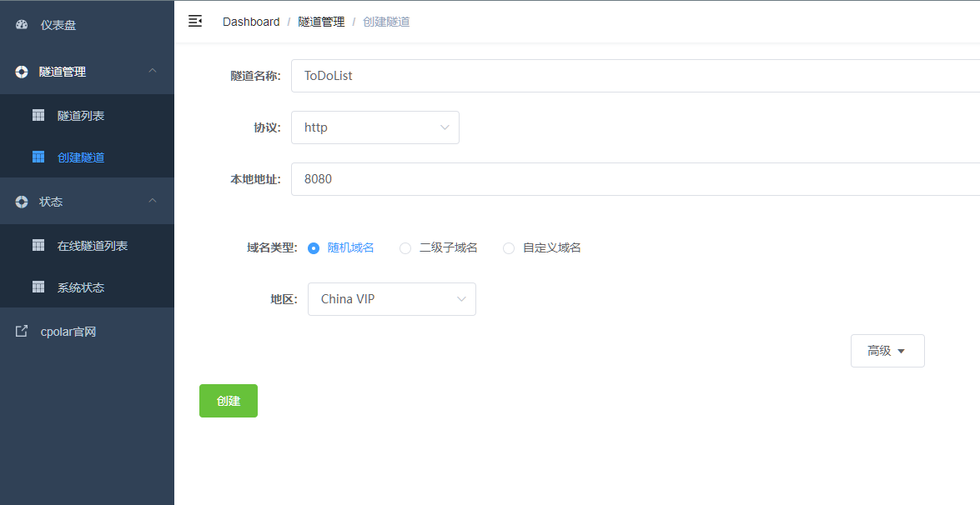
Task: Collapse the 状态 menu chevron
Action: tap(153, 201)
